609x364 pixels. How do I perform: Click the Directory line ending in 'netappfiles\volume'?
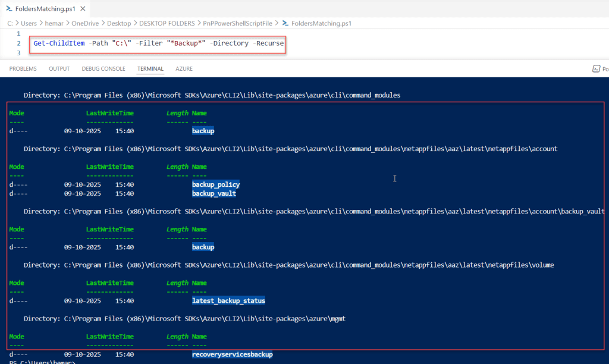pos(288,265)
